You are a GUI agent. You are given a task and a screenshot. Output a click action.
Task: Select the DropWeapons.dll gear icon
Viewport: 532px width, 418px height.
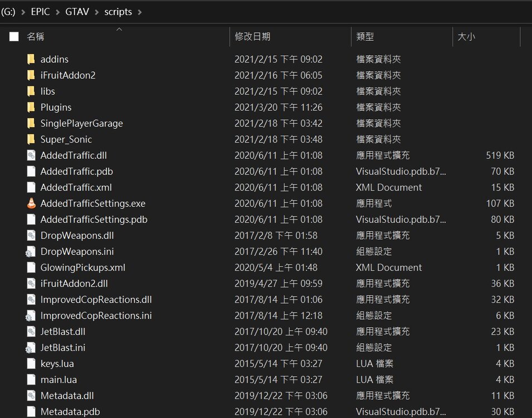[x=31, y=235]
